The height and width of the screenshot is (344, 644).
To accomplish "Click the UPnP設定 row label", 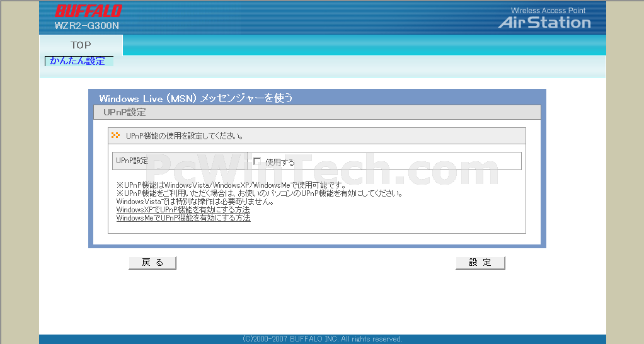I will tap(132, 161).
